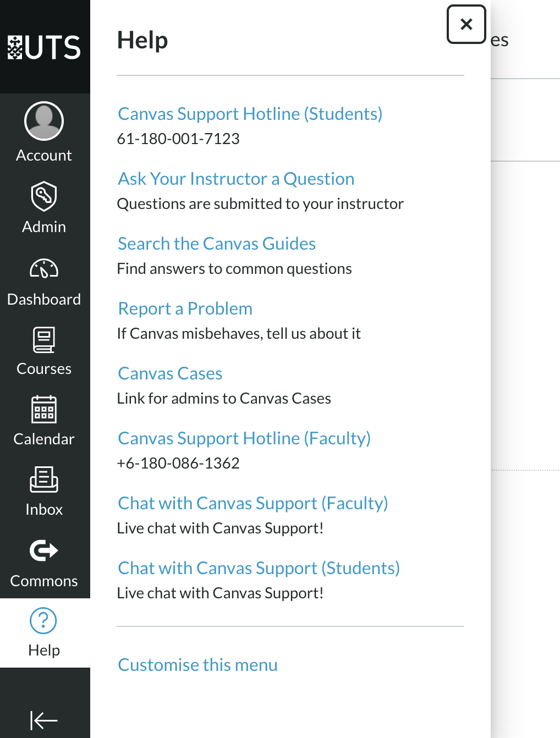Viewport: 560px width, 738px height.
Task: Open Search the Canvas Guides
Action: (217, 244)
